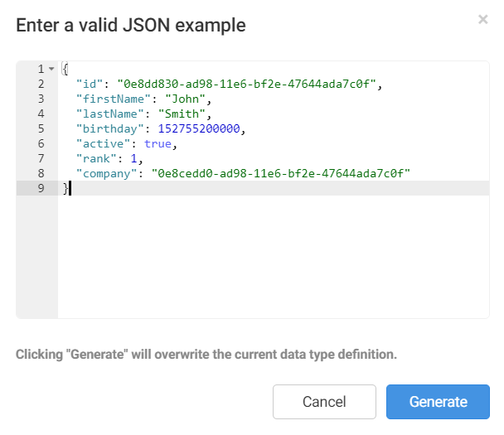Click gutter line number 5
Image resolution: width=504 pixels, height=435 pixels.
[41, 128]
